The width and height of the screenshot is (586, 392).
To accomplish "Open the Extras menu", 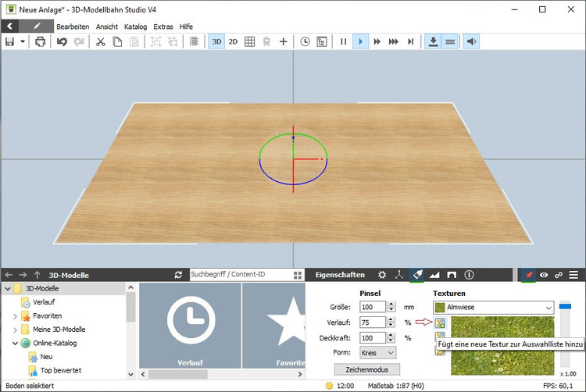I will [x=163, y=26].
